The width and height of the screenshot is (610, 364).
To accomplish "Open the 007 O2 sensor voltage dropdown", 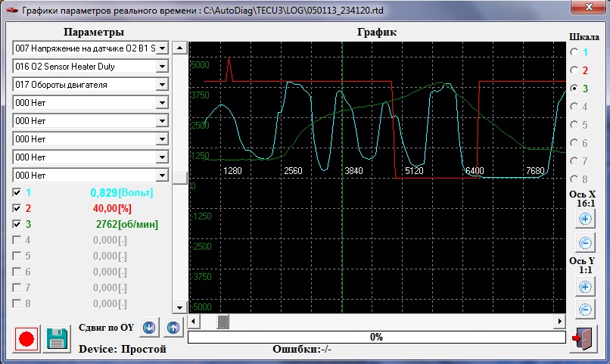I will [x=161, y=48].
